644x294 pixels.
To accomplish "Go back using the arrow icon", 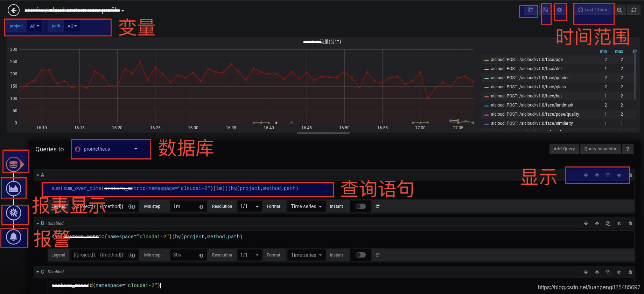I will (x=14, y=10).
